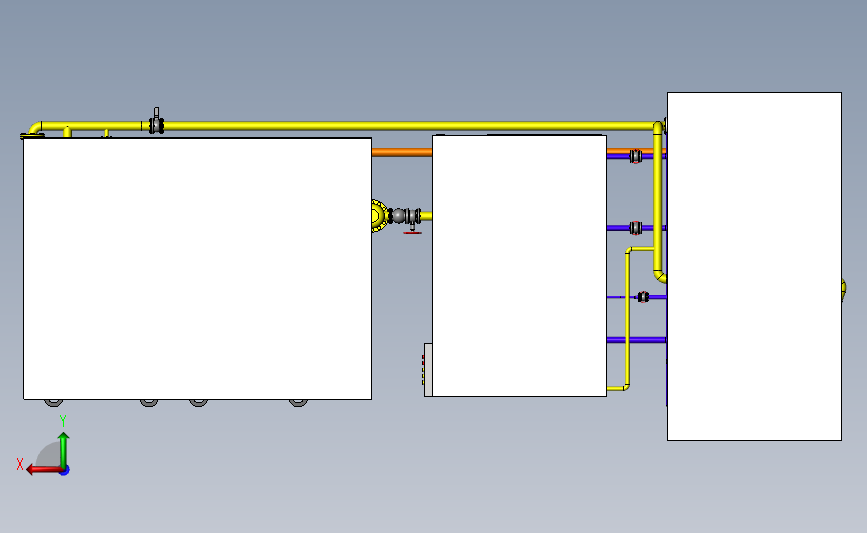Viewport: 867px width, 533px height.
Task: Select the rightmost foot under the large tank
Action: pos(299,403)
